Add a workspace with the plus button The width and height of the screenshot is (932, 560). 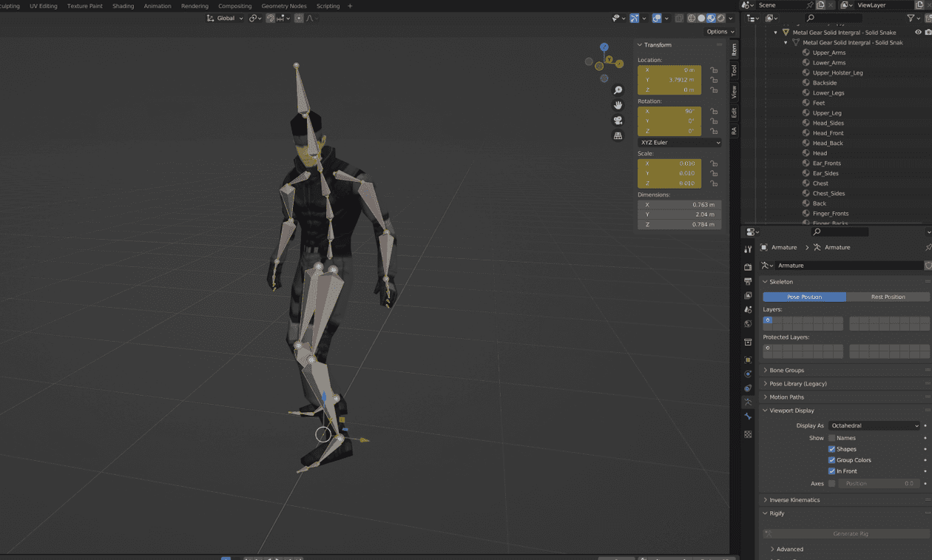(350, 6)
